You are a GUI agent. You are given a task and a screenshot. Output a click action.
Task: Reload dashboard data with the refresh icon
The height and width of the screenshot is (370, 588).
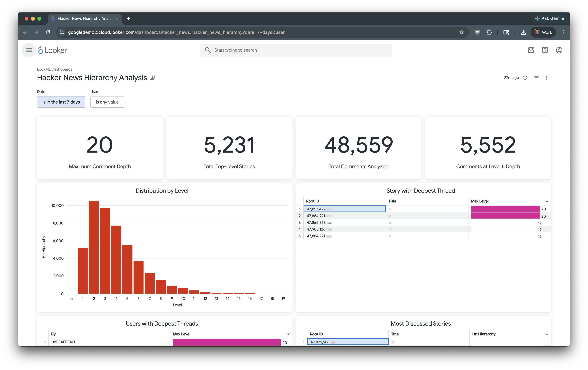click(525, 78)
